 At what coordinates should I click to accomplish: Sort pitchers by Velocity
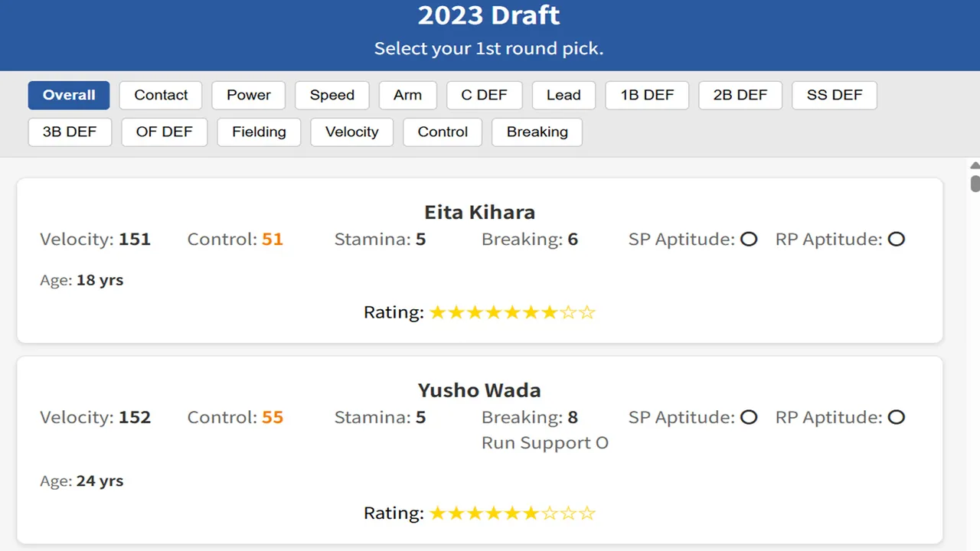coord(352,132)
